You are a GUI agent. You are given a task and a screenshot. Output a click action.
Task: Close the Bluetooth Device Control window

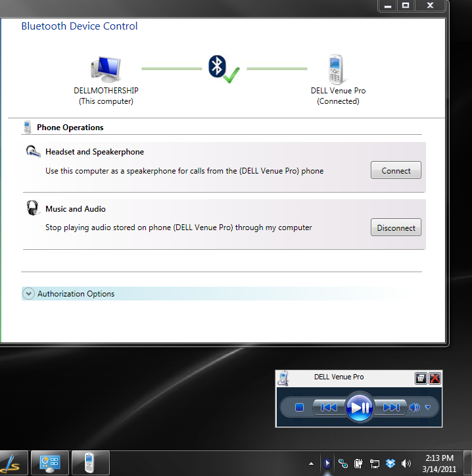tap(430, 5)
